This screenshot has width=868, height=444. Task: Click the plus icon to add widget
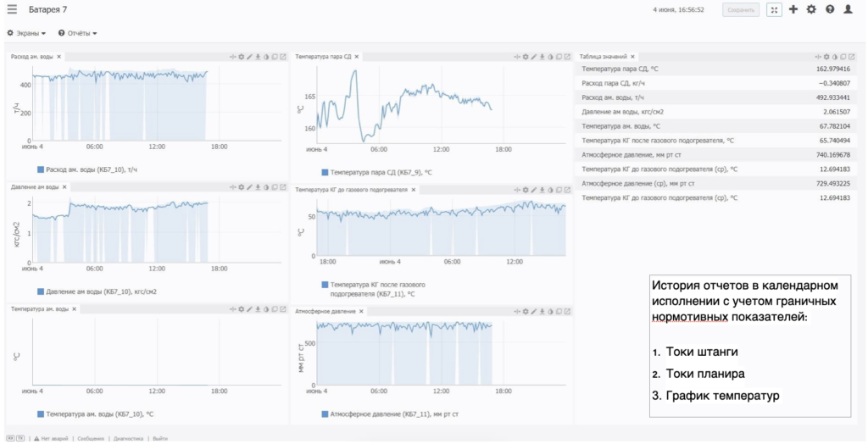[793, 9]
